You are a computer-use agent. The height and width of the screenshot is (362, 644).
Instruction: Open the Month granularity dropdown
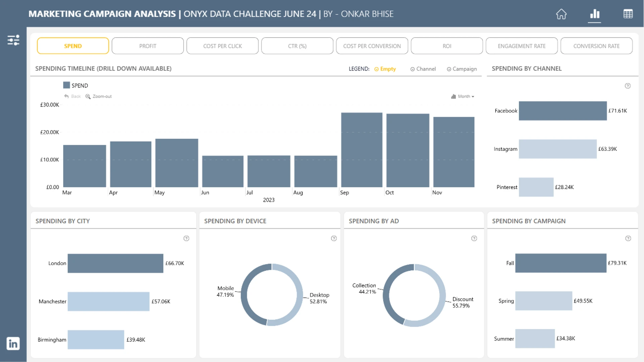463,97
